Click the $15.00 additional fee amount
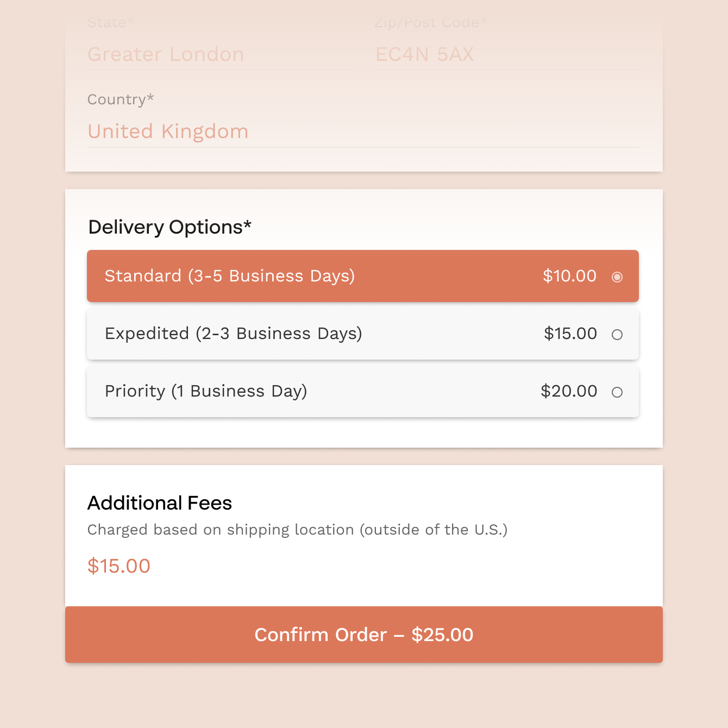 119,566
